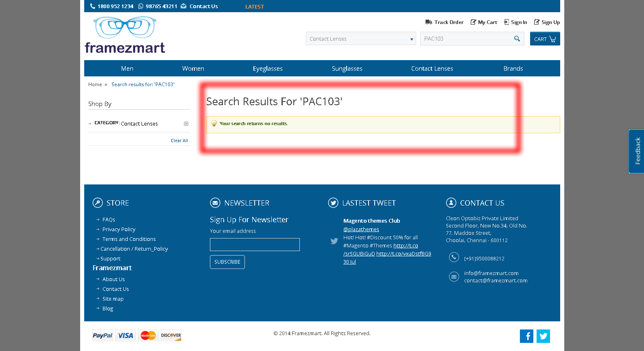Open the footer Contact Us link

(x=116, y=289)
